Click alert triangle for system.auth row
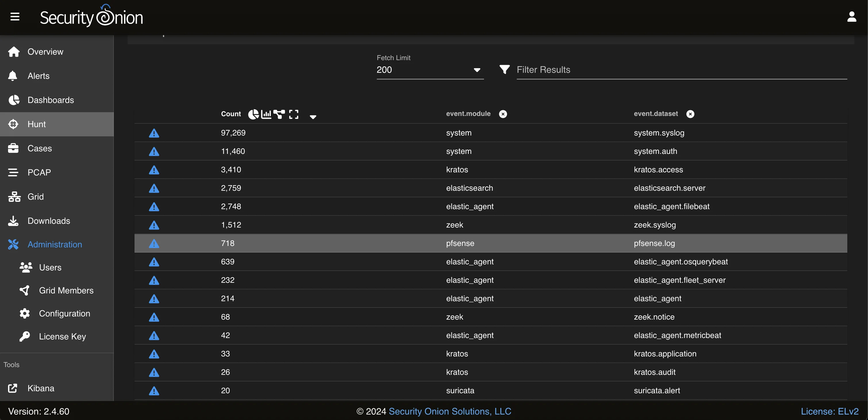 [x=154, y=152]
